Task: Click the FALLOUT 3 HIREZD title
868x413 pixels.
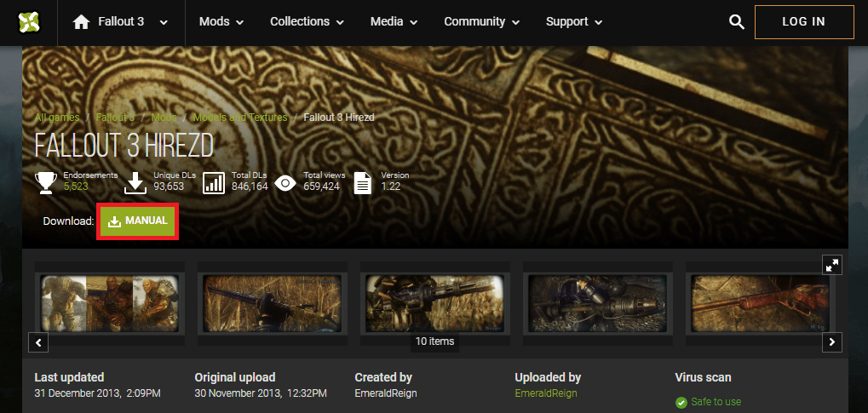Action: (124, 146)
